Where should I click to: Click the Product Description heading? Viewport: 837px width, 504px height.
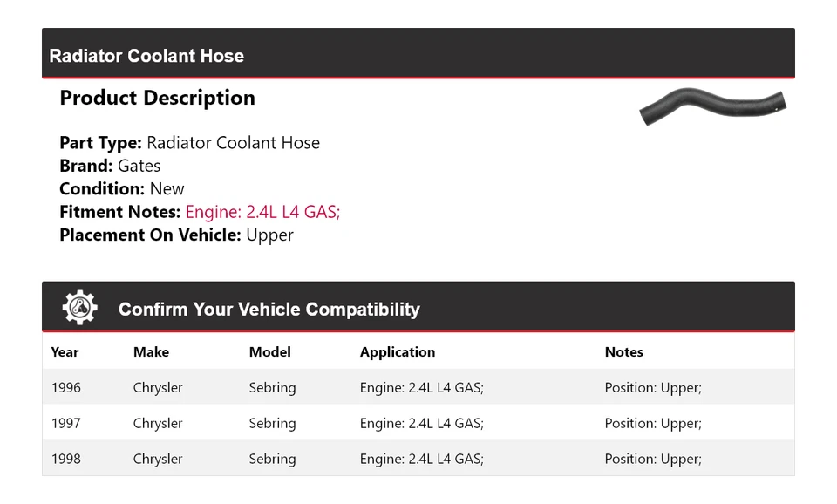[157, 98]
